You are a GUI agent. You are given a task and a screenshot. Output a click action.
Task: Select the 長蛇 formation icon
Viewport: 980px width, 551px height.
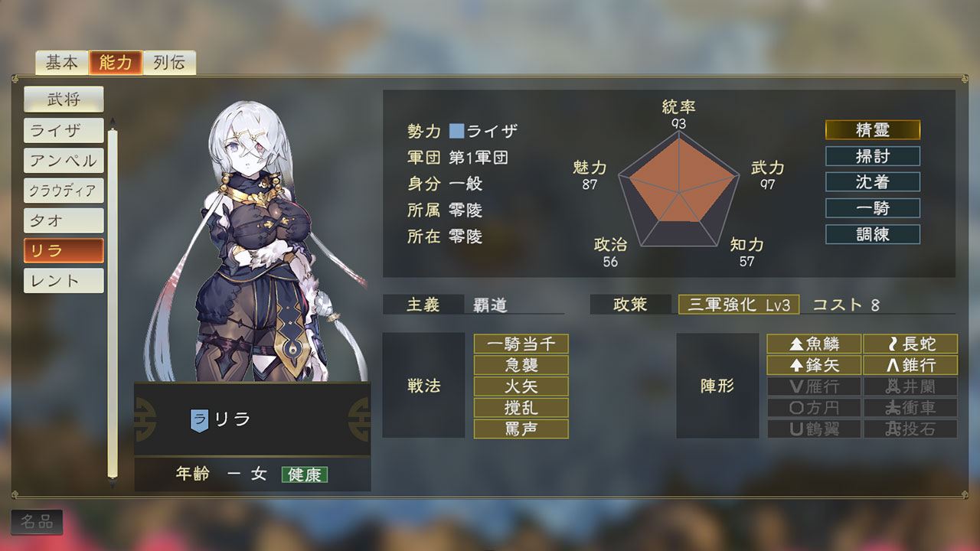910,344
